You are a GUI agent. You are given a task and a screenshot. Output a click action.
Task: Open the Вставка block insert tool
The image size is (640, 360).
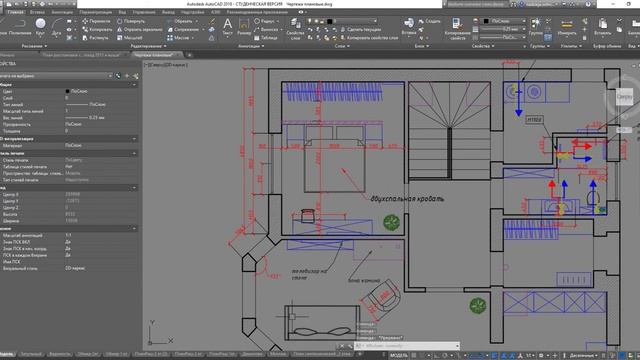click(x=409, y=27)
